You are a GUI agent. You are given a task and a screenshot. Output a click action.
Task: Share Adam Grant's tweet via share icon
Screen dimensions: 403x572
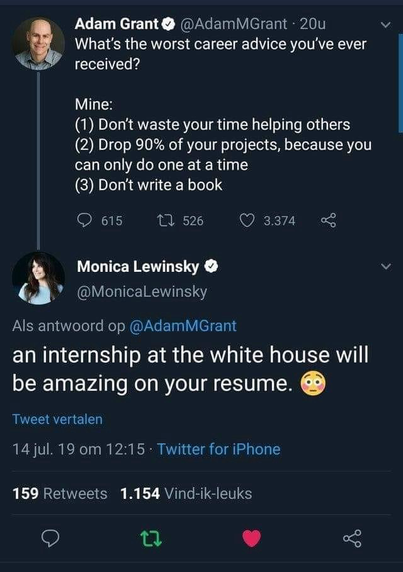pyautogui.click(x=329, y=220)
